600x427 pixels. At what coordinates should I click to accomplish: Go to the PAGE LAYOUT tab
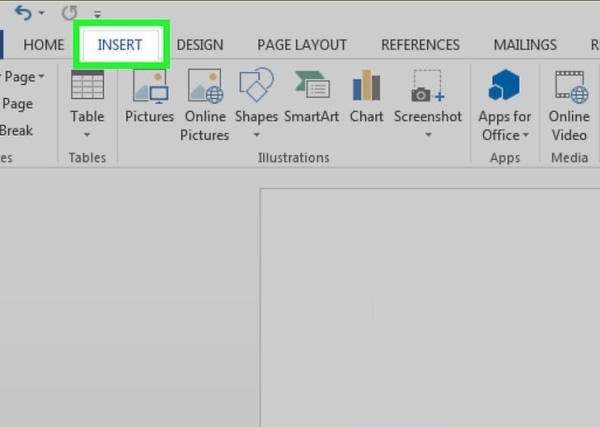pyautogui.click(x=302, y=45)
